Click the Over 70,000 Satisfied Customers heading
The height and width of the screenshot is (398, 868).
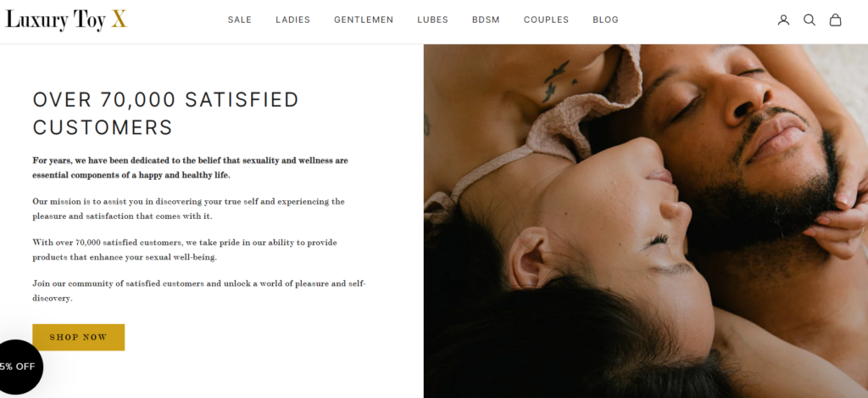click(x=166, y=114)
